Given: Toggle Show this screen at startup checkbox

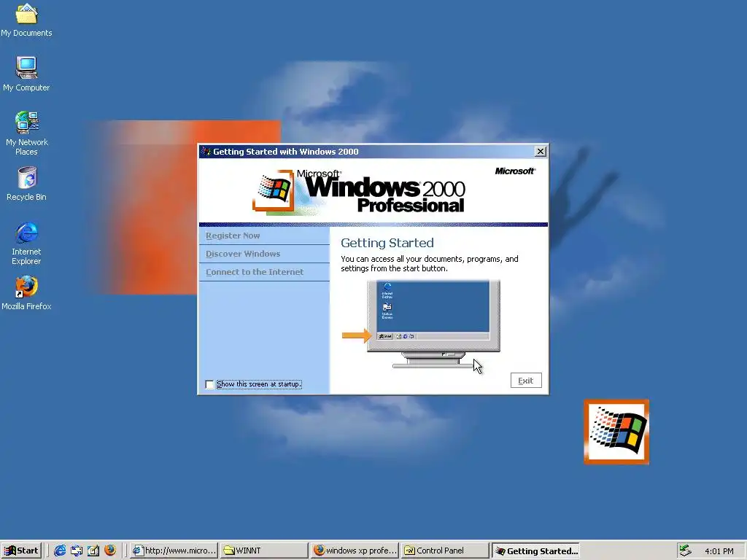Looking at the screenshot, I should point(209,384).
